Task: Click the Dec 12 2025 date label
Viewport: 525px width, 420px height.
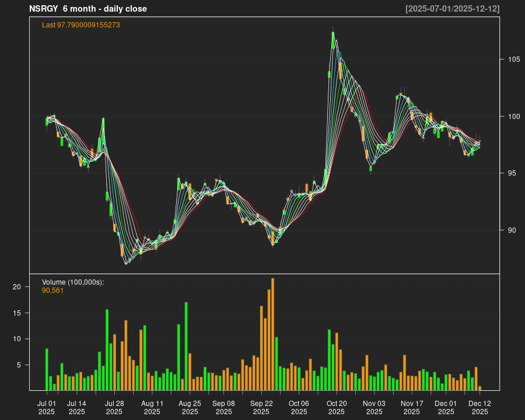Action: click(480, 407)
